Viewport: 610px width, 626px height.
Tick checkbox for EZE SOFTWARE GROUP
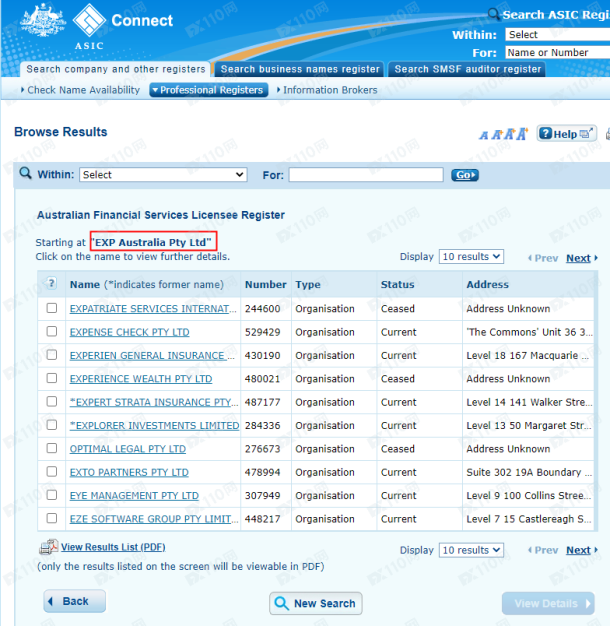click(51, 518)
